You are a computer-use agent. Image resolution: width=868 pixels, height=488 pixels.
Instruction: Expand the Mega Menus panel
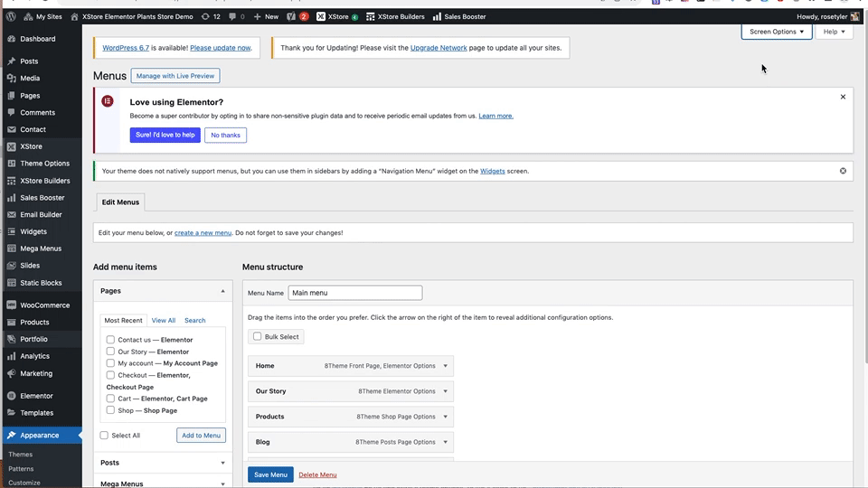223,483
